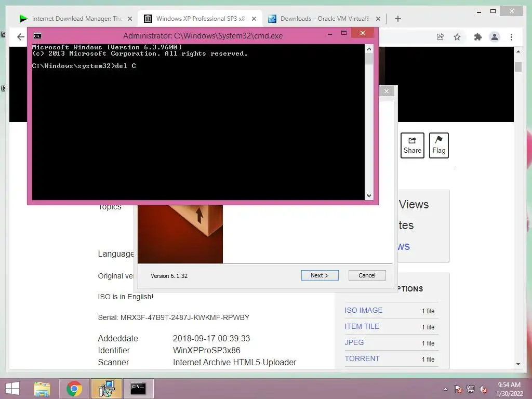The width and height of the screenshot is (532, 399).
Task: Open the ITEM TILE download link
Action: point(362,326)
